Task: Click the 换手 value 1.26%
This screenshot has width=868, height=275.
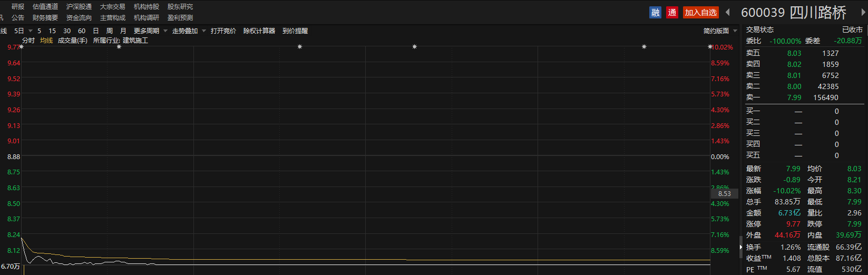Action: click(791, 247)
